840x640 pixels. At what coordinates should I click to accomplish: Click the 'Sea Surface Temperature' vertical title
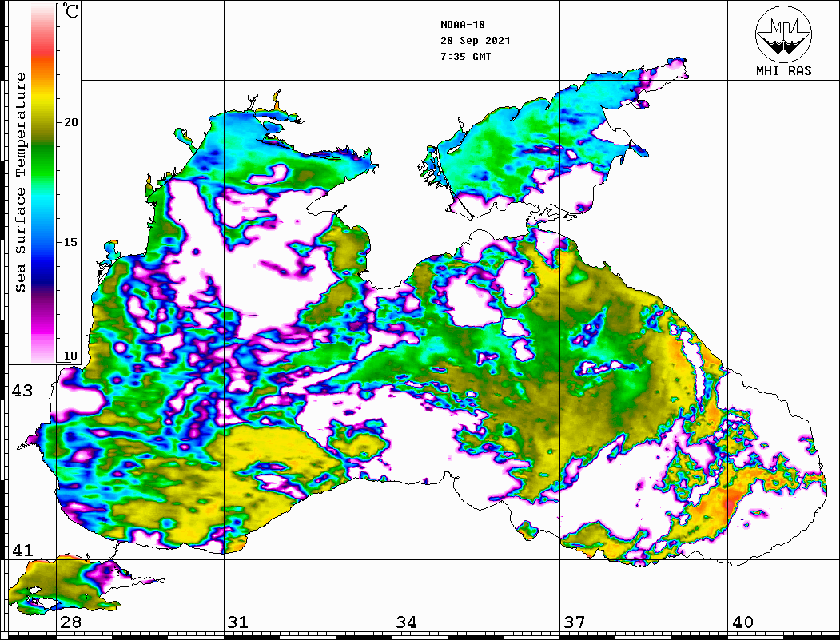click(x=20, y=182)
